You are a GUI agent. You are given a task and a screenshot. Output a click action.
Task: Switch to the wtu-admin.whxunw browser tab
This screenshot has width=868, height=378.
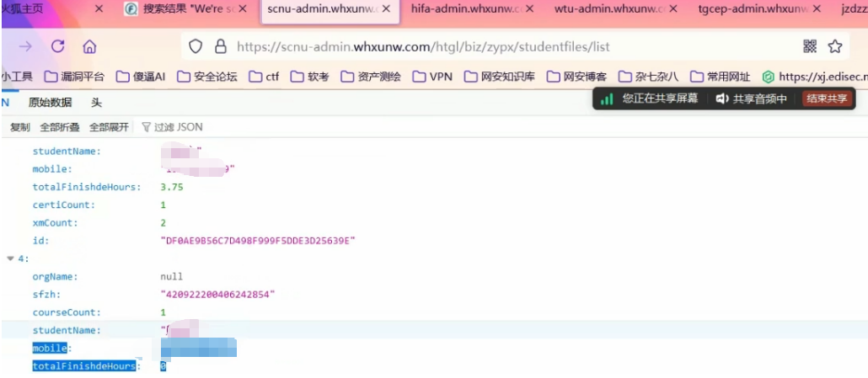[603, 9]
